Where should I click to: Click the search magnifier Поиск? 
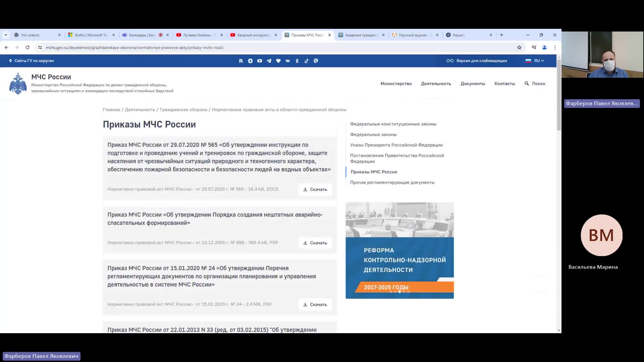[x=535, y=83]
